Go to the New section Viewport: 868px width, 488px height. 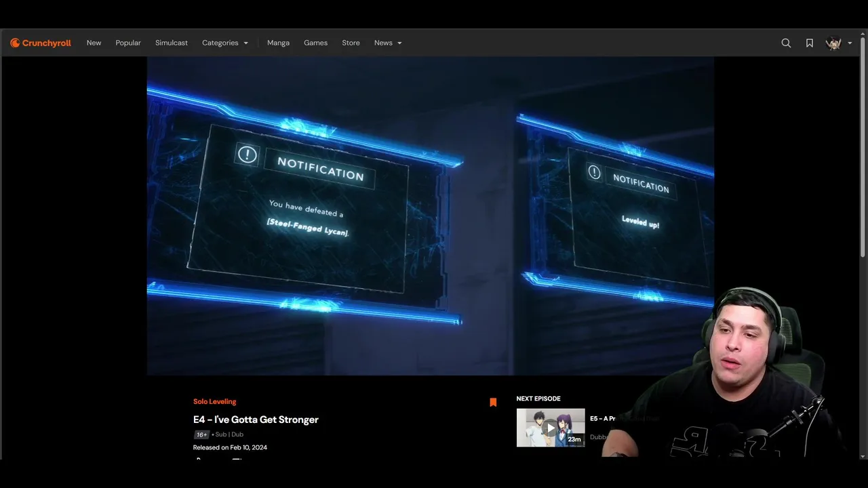pos(94,43)
